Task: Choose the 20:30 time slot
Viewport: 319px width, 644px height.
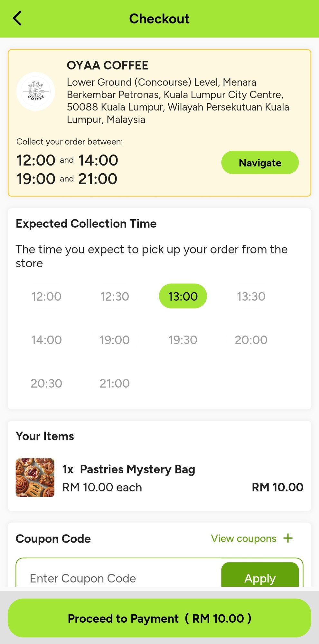Action: (x=46, y=383)
